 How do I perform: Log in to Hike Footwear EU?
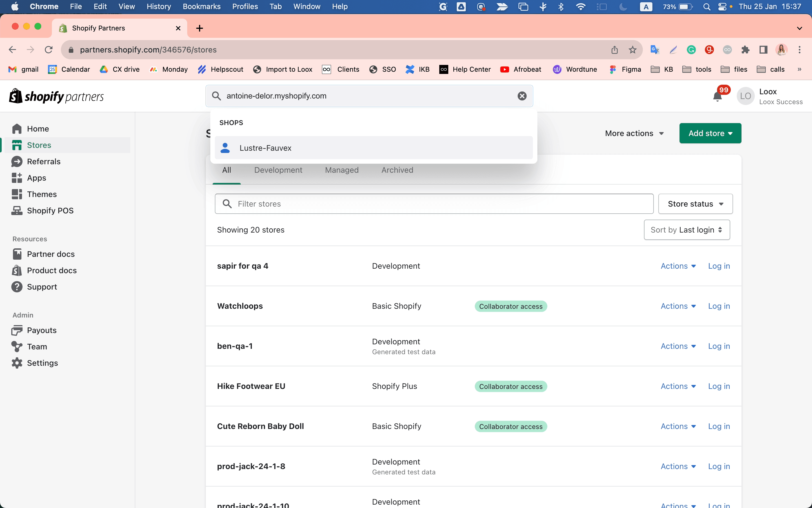pos(719,386)
